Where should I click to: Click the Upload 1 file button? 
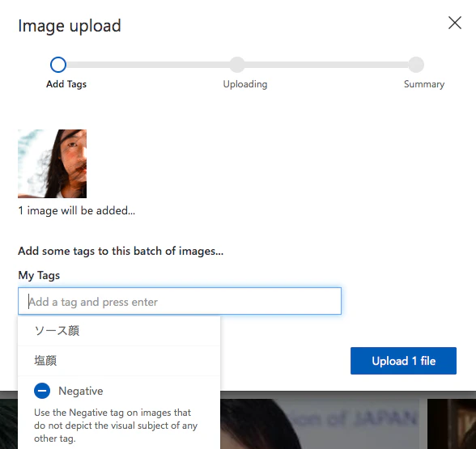pos(403,361)
